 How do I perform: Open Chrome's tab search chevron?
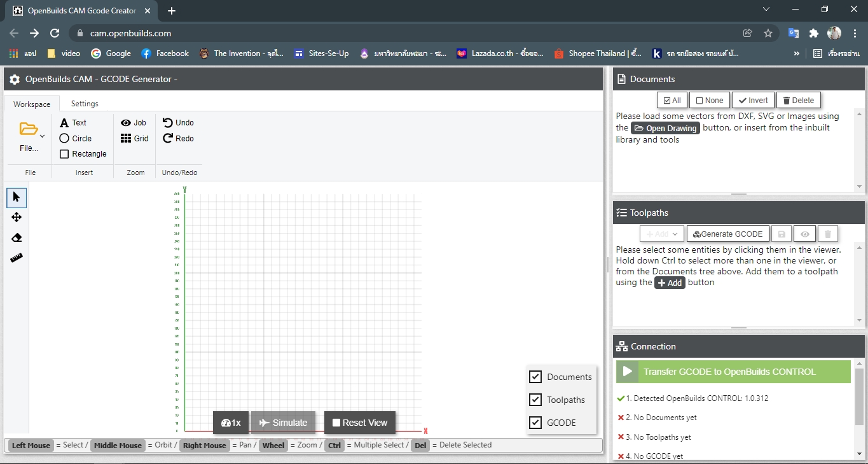click(766, 10)
